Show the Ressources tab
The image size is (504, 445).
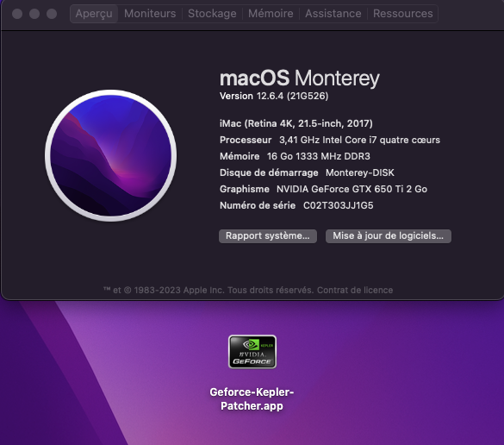pyautogui.click(x=402, y=14)
